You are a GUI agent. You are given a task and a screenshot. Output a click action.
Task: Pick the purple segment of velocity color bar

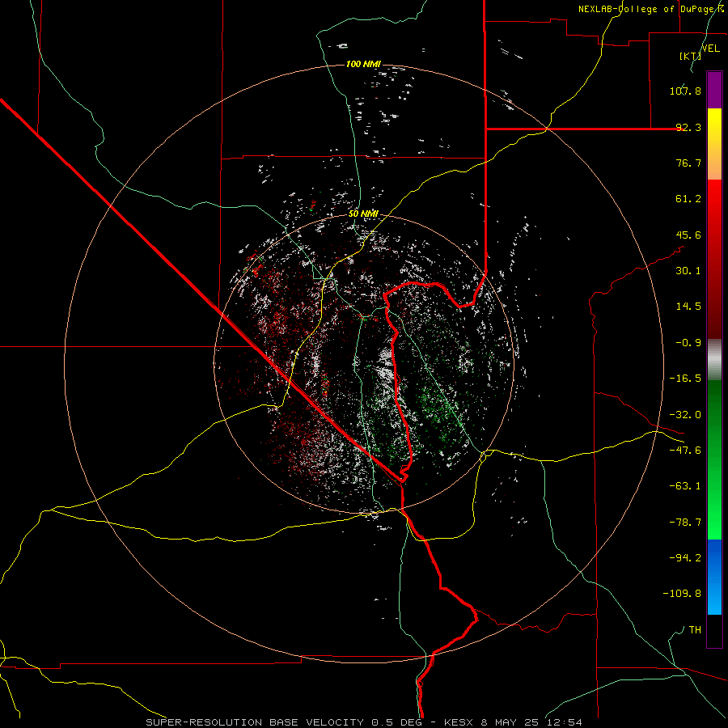(x=714, y=90)
